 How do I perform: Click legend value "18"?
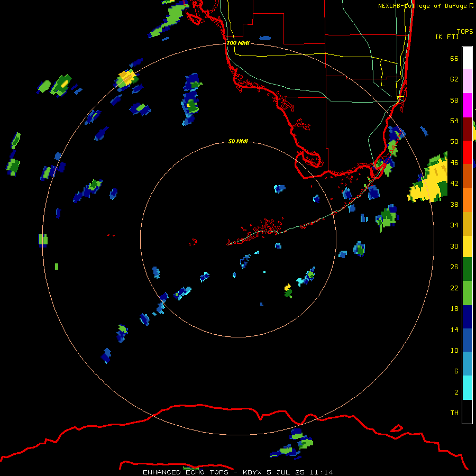coord(454,309)
